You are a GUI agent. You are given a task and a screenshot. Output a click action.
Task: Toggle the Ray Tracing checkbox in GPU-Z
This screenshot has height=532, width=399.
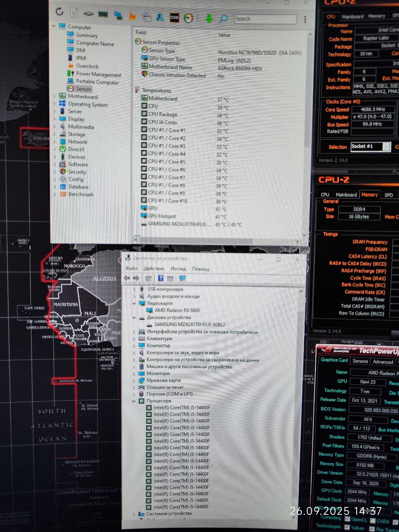coord(372,529)
